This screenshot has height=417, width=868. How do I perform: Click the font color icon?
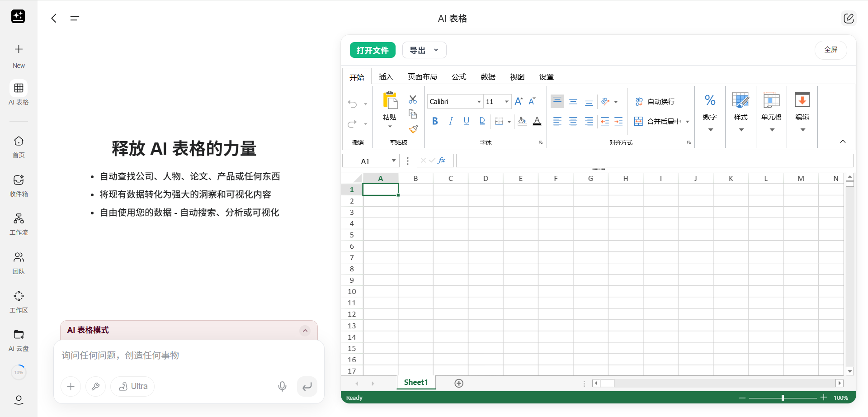pos(537,121)
